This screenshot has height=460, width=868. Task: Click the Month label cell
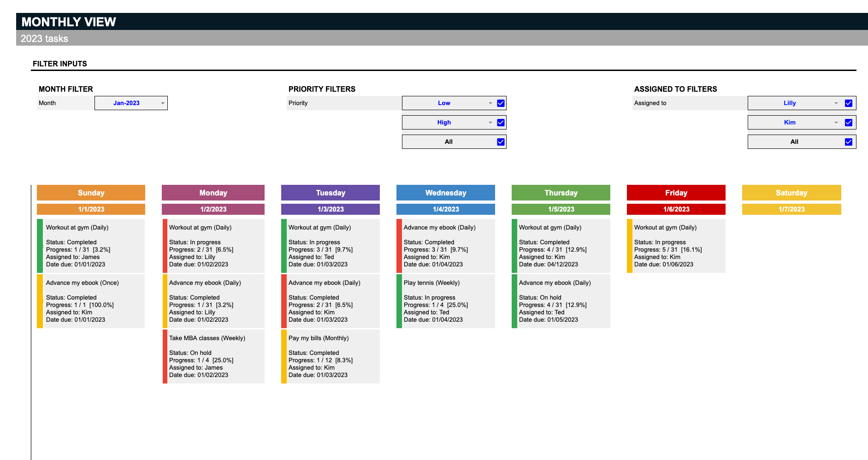pyautogui.click(x=65, y=103)
